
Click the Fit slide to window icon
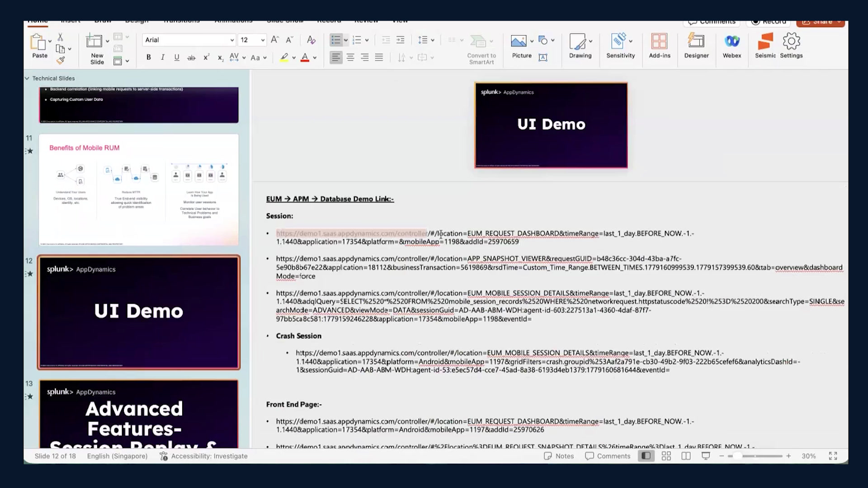click(x=833, y=456)
